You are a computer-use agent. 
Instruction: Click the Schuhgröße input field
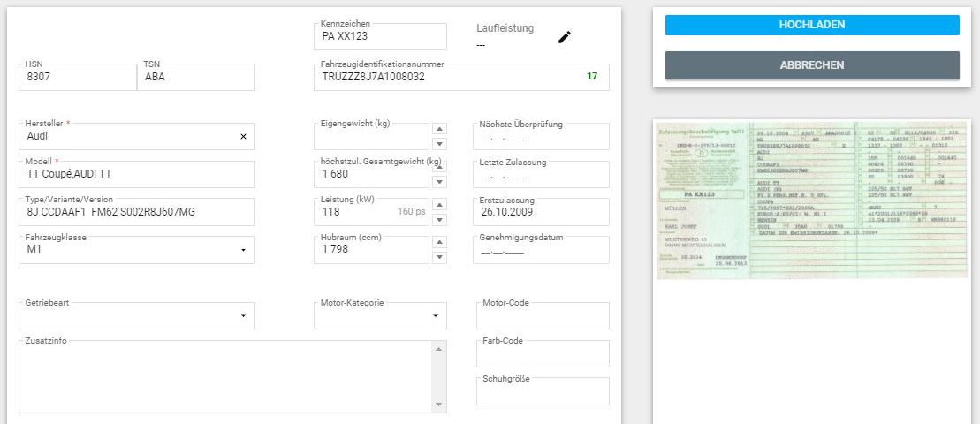tap(543, 391)
